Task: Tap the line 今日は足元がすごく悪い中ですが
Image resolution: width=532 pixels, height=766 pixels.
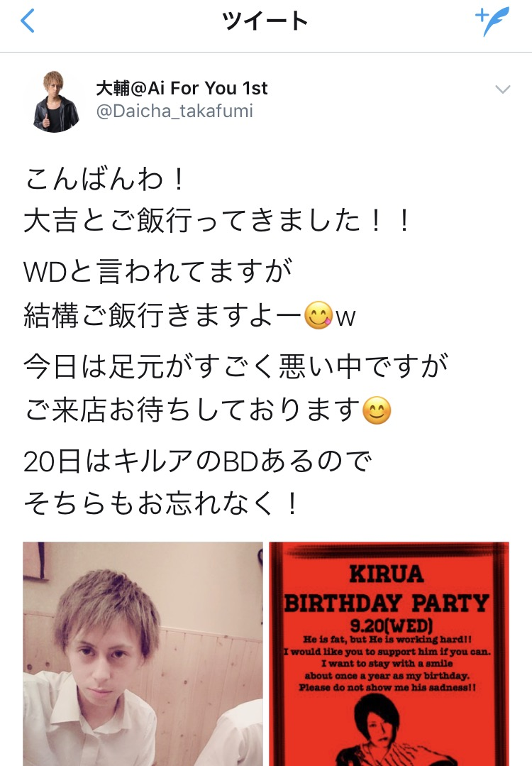Action: click(235, 366)
